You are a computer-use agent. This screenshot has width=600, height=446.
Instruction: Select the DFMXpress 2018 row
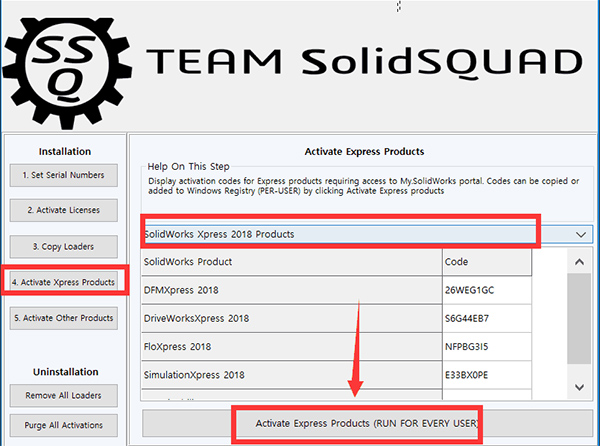[290, 290]
